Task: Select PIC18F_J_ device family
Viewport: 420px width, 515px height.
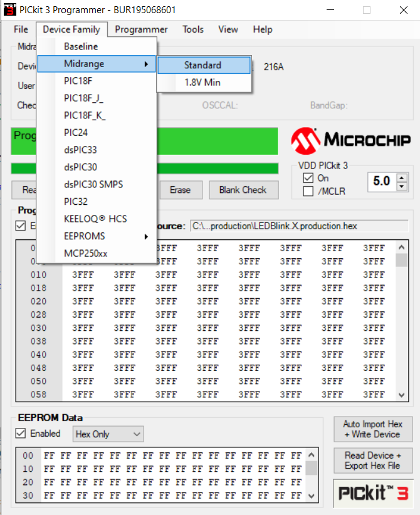Action: click(x=97, y=98)
